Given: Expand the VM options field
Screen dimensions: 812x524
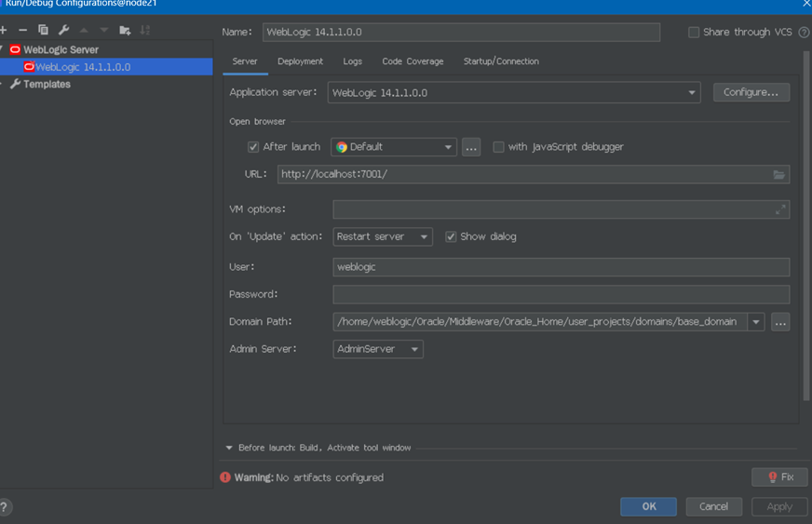Looking at the screenshot, I should click(780, 209).
